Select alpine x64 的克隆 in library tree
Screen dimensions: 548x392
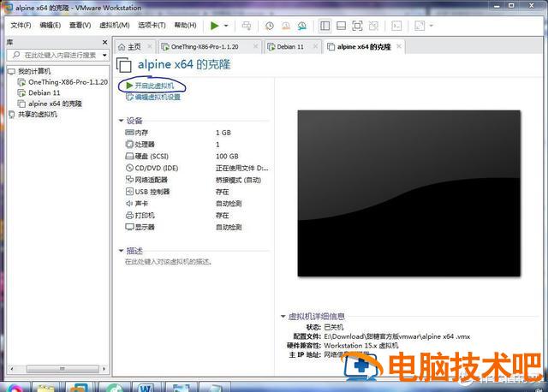pyautogui.click(x=55, y=104)
